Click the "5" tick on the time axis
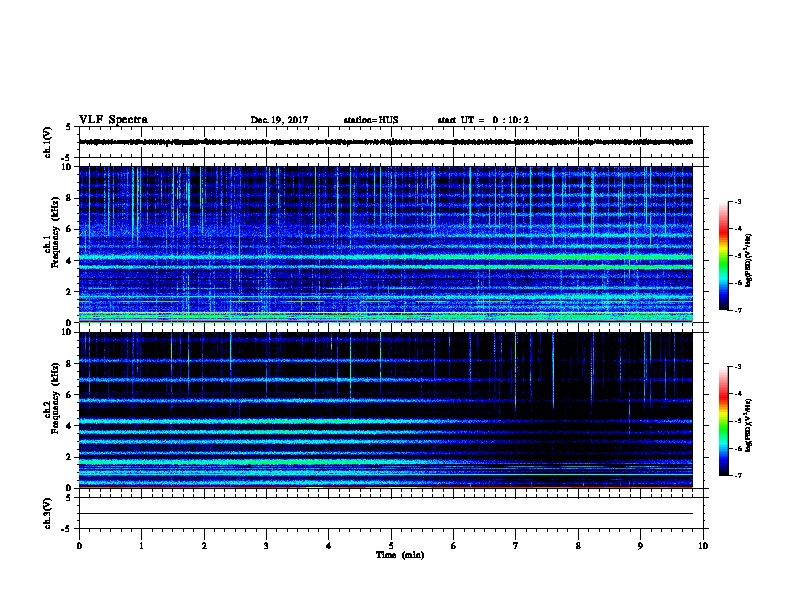Image resolution: width=792 pixels, height=612 pixels. tap(391, 545)
